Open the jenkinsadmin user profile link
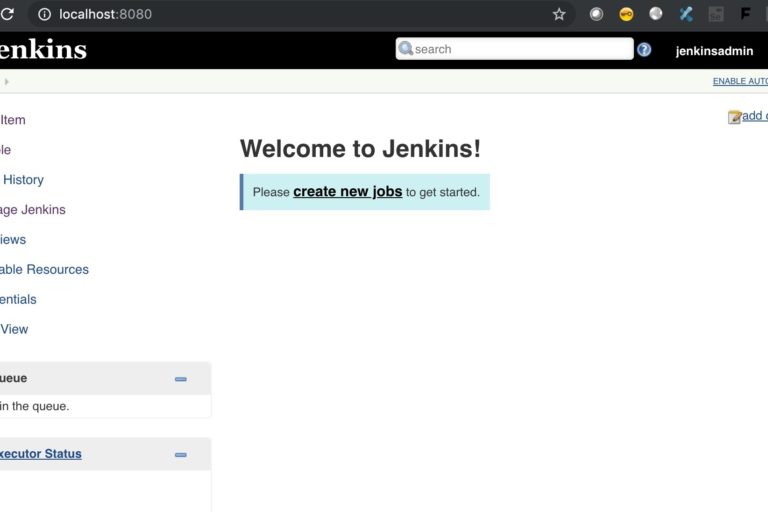 tap(714, 51)
